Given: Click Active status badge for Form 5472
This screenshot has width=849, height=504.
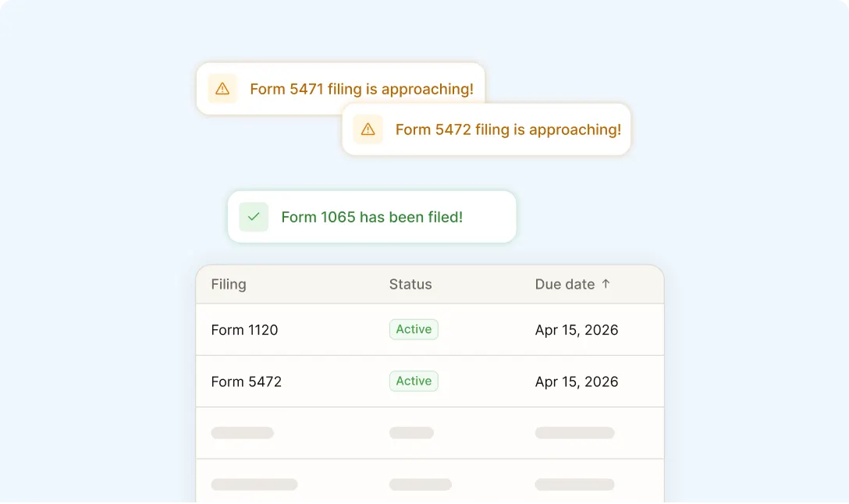Looking at the screenshot, I should point(414,381).
